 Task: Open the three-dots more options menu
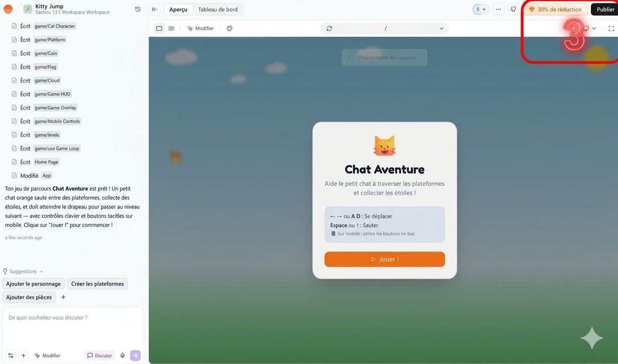coord(498,9)
